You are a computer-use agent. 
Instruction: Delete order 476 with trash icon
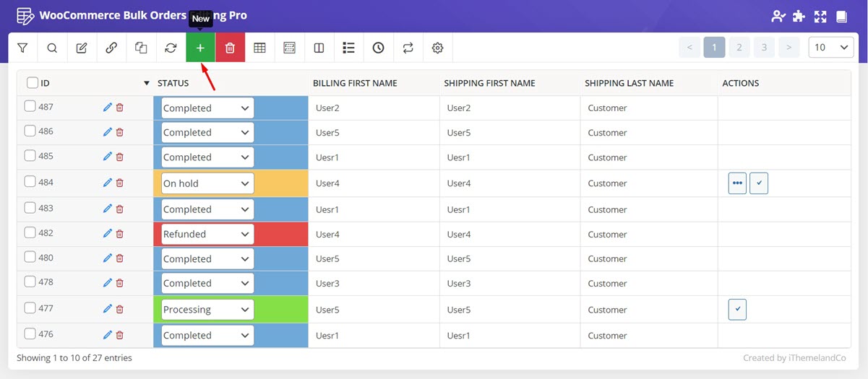coord(120,334)
